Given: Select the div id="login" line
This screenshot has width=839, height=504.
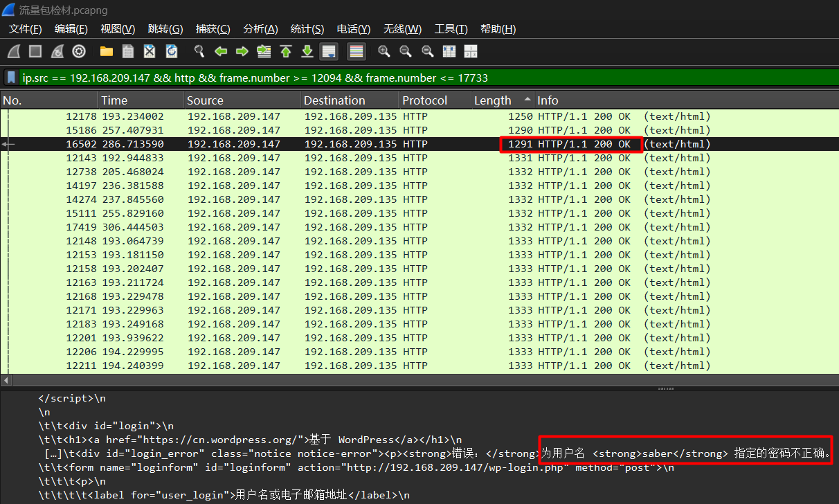Looking at the screenshot, I should pyautogui.click(x=106, y=426).
